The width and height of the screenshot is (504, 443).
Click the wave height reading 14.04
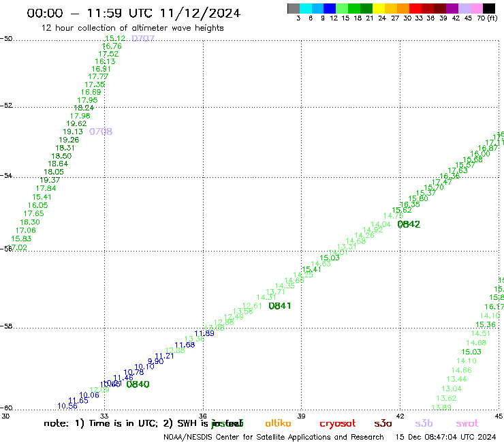coord(381,224)
